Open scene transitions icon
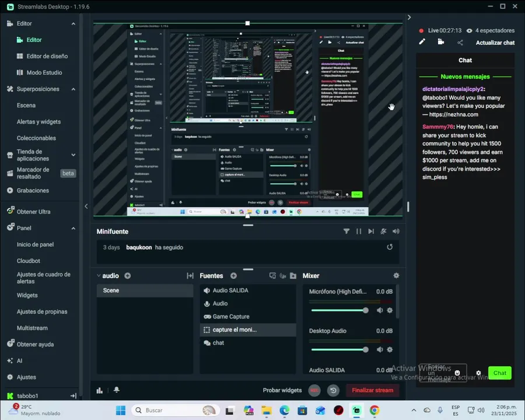The height and width of the screenshot is (420, 525). tap(190, 276)
